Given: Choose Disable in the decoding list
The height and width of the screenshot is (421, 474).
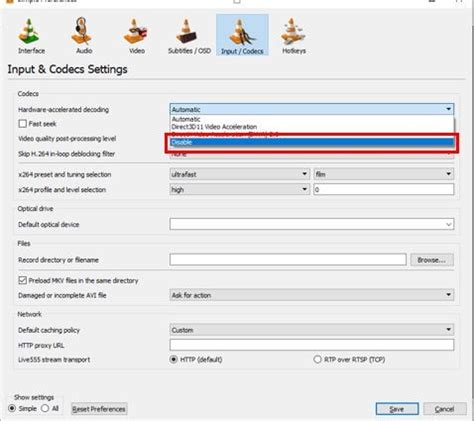Looking at the screenshot, I should tap(312, 142).
